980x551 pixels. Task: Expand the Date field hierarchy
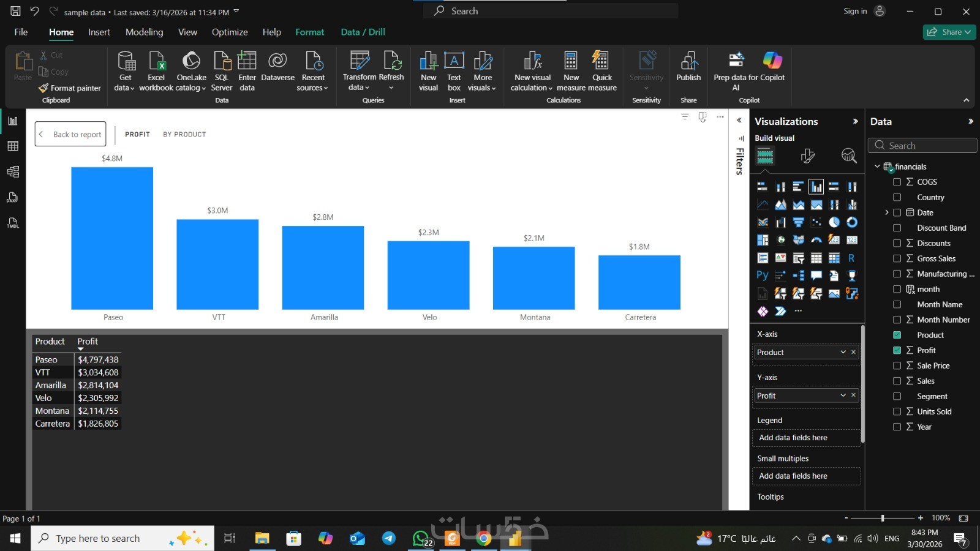886,212
